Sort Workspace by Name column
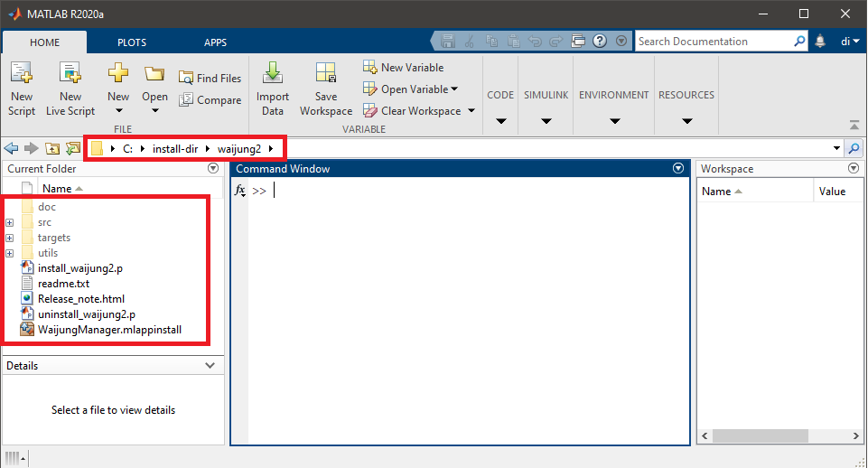 pos(722,192)
